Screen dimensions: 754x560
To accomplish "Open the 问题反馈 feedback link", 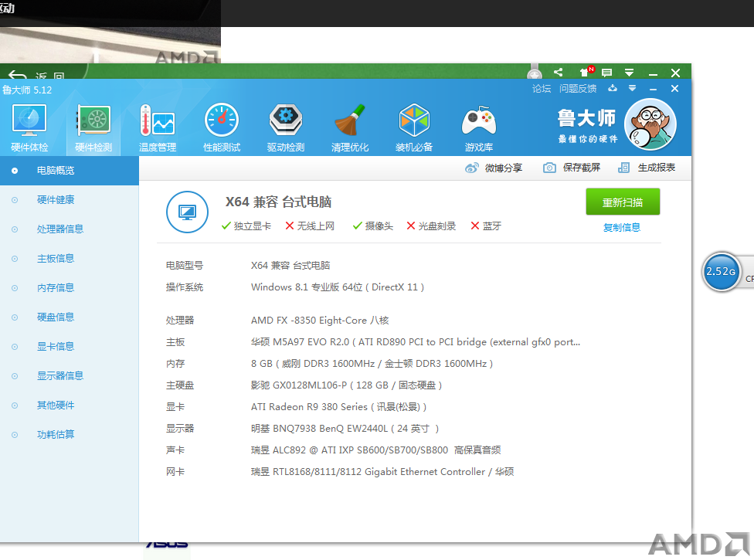I will tap(578, 89).
